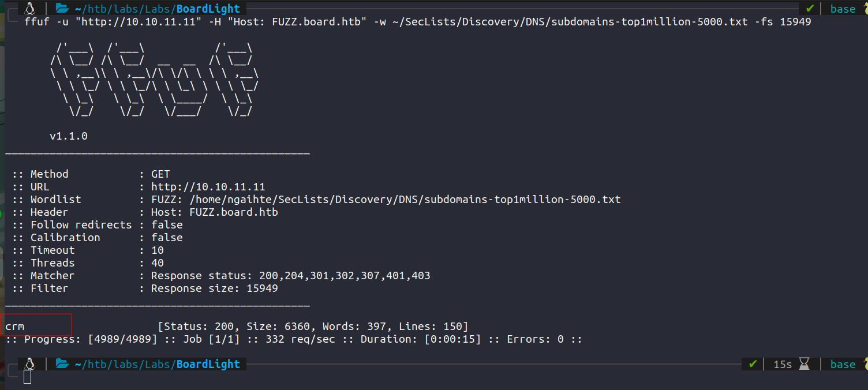
Task: Click the 15s duration indicator
Action: click(783, 364)
